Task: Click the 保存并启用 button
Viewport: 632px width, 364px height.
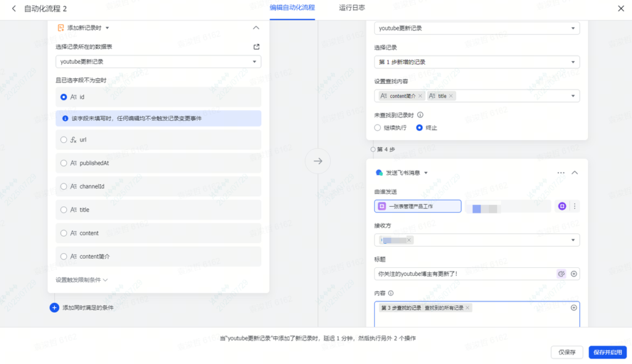Action: point(607,352)
